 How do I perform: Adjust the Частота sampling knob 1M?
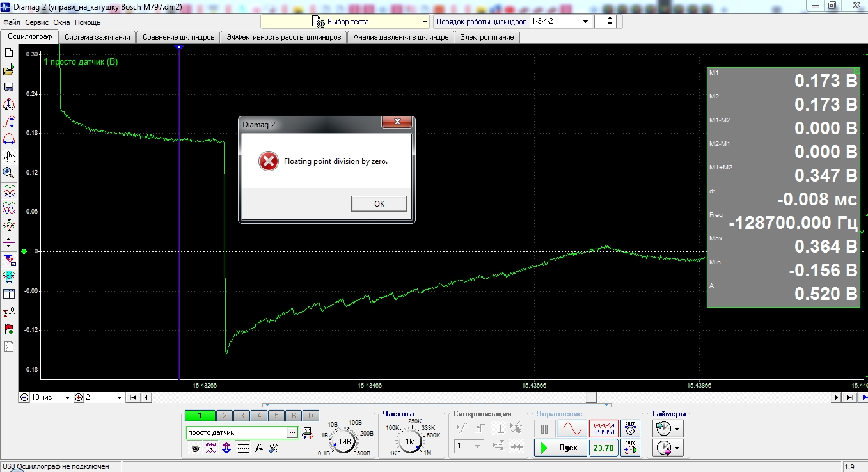(410, 441)
